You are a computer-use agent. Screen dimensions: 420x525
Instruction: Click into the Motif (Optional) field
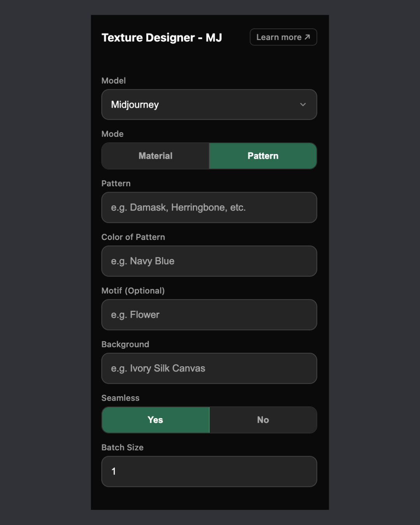click(209, 315)
